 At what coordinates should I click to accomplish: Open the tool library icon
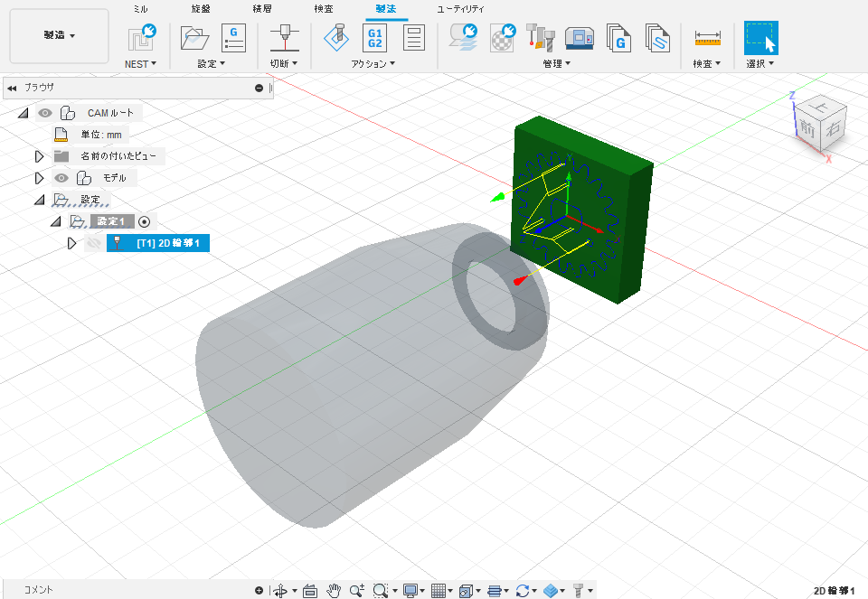point(541,38)
